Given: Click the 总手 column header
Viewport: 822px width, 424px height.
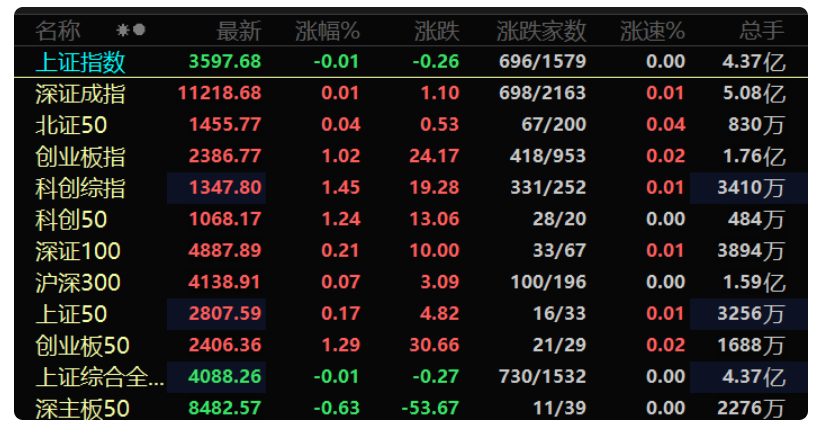Looking at the screenshot, I should (762, 31).
